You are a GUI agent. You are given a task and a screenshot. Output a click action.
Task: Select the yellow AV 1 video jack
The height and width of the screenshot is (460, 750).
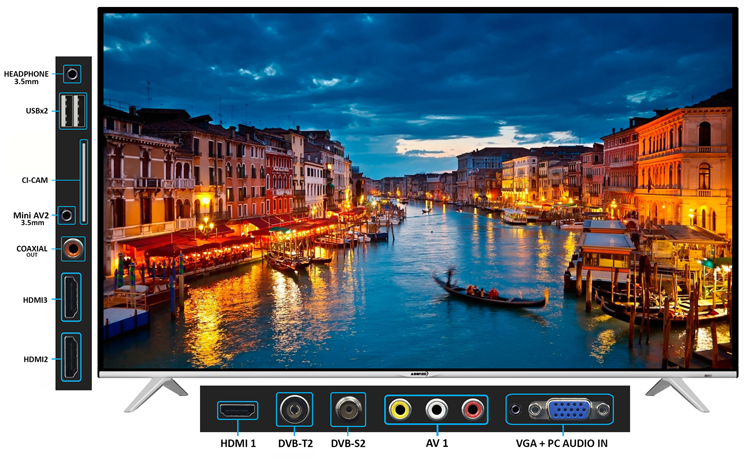tap(400, 409)
